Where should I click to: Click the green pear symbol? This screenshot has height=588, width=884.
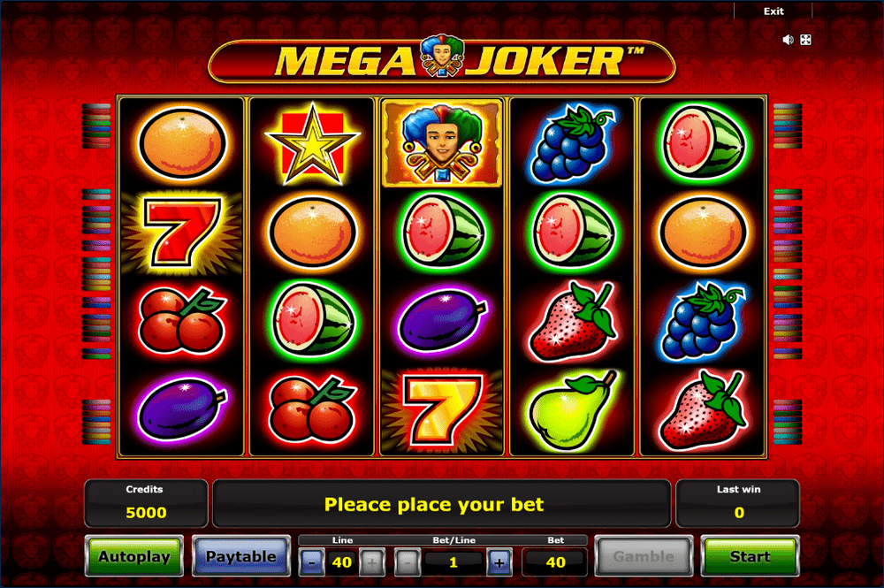click(x=572, y=409)
